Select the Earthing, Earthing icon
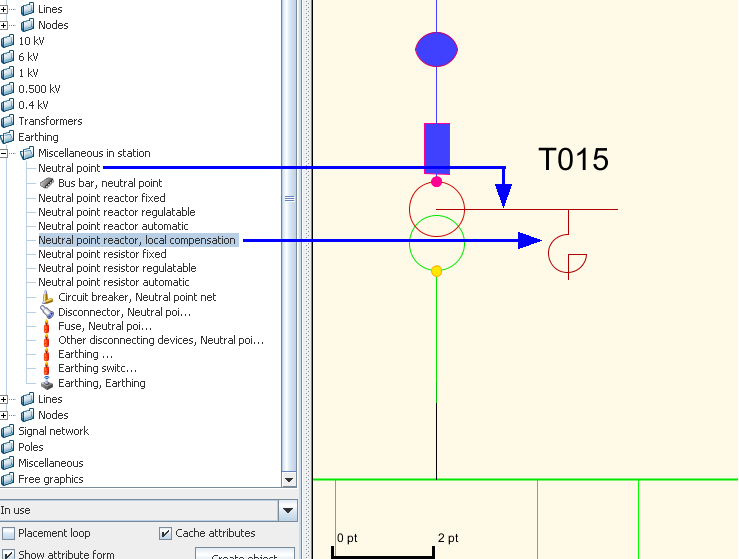 (47, 383)
